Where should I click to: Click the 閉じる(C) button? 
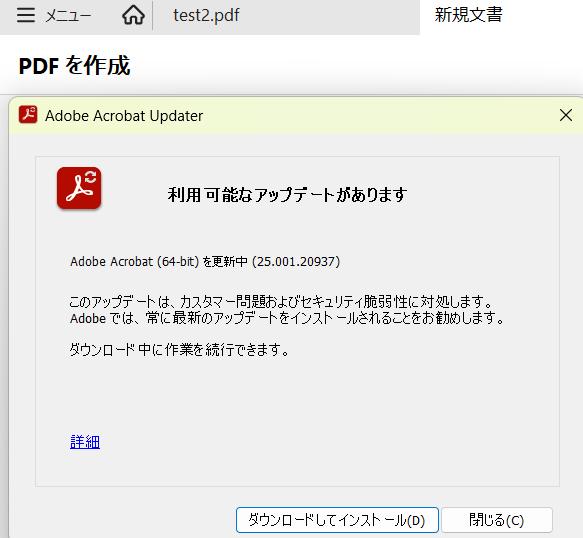click(x=496, y=520)
